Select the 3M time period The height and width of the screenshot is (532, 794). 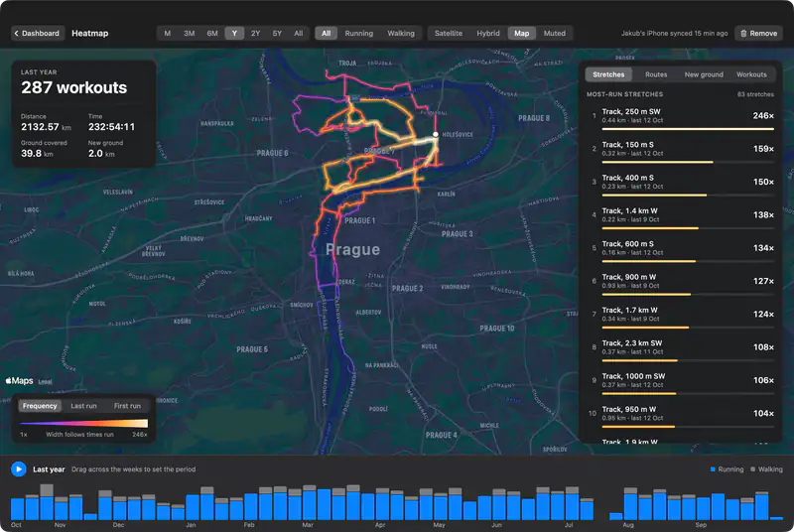pyautogui.click(x=190, y=34)
